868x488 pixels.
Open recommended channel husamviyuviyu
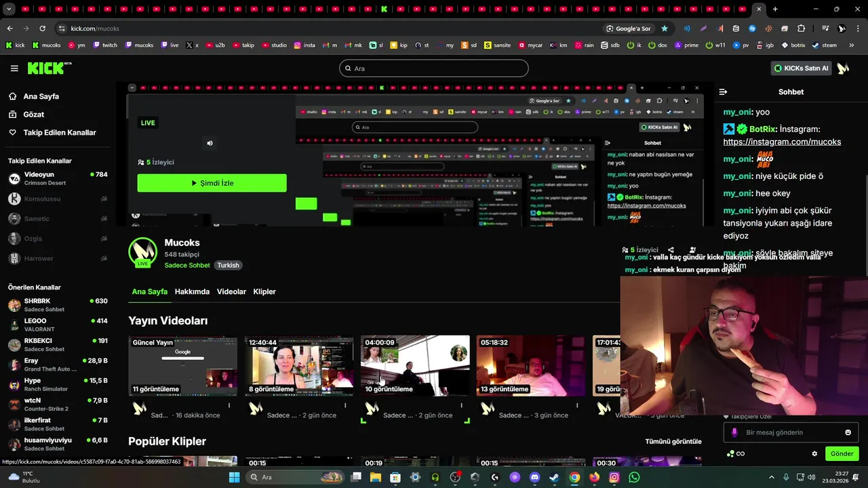(x=58, y=444)
